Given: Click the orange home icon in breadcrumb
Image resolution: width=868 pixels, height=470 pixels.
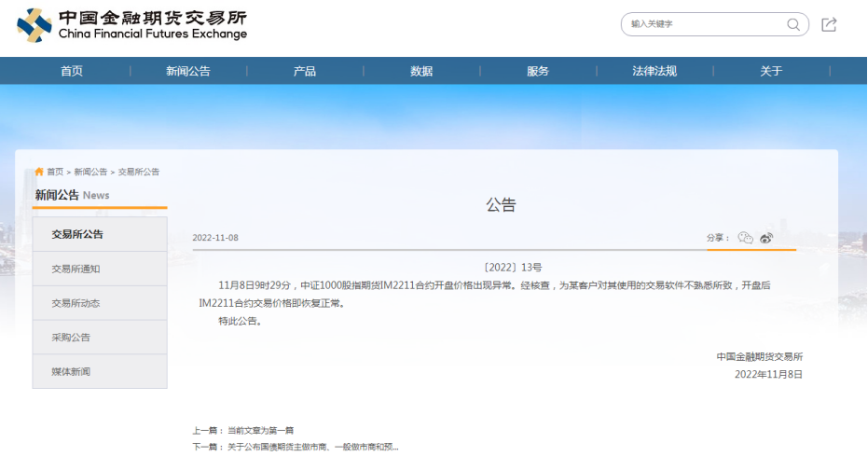Looking at the screenshot, I should (x=39, y=172).
